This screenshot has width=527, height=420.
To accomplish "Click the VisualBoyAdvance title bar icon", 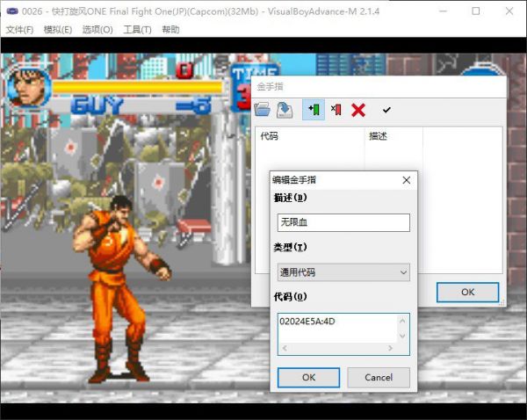I will pyautogui.click(x=12, y=11).
